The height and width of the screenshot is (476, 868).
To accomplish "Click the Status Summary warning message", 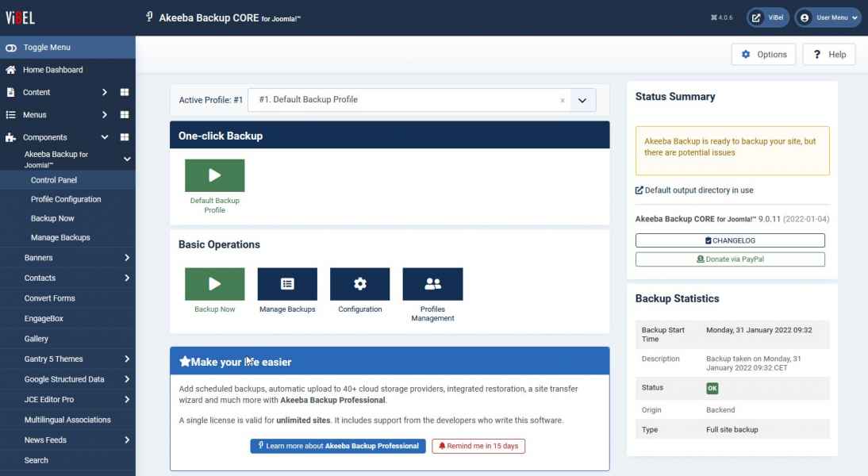I will 732,151.
